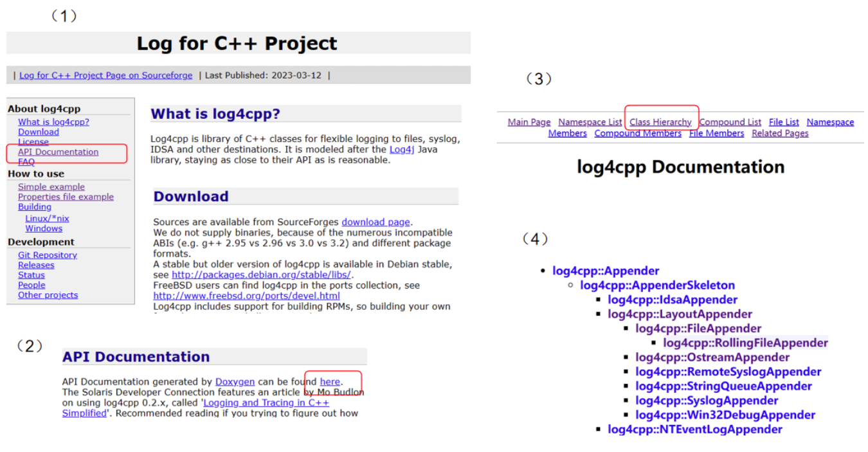Click the 'Development' sidebar heading
868x452 pixels.
point(41,242)
